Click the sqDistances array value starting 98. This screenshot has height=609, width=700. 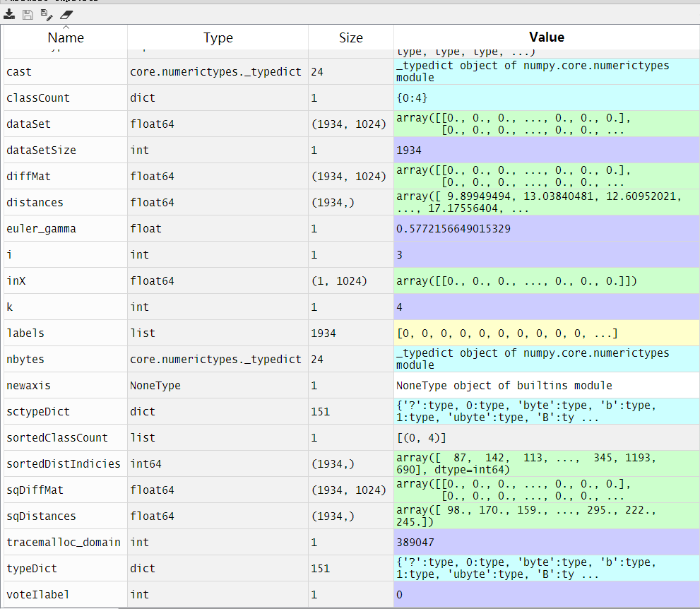click(547, 516)
